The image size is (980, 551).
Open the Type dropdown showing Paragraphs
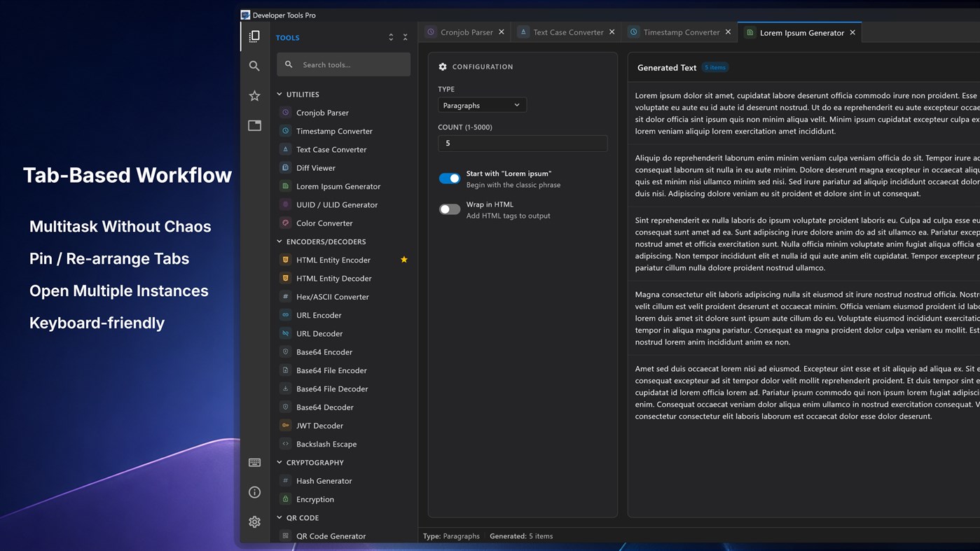point(482,105)
